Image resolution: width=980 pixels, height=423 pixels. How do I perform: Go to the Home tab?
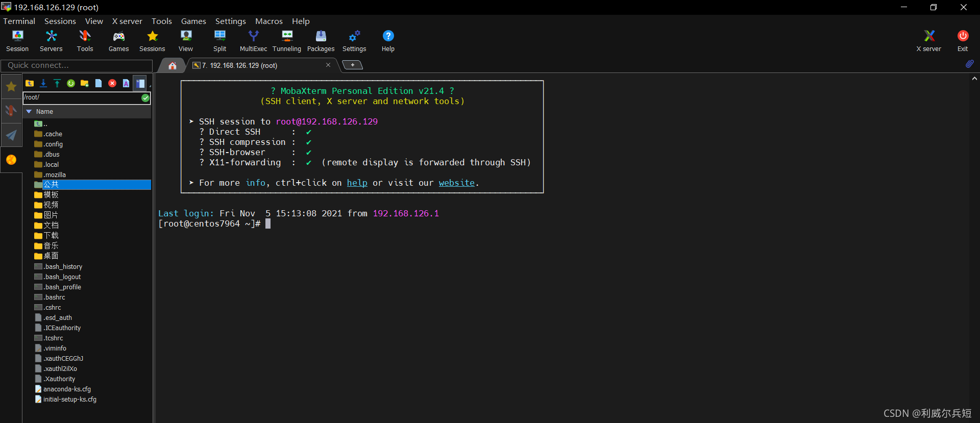tap(173, 65)
